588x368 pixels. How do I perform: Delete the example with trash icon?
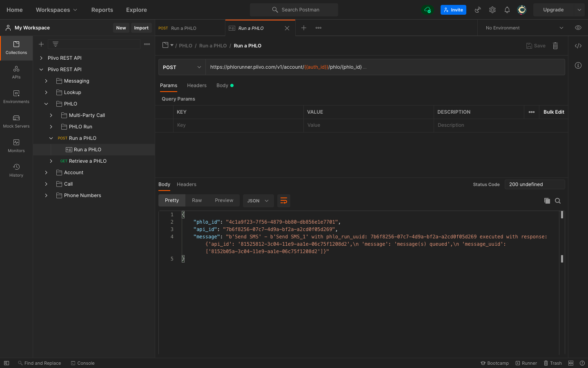555,46
